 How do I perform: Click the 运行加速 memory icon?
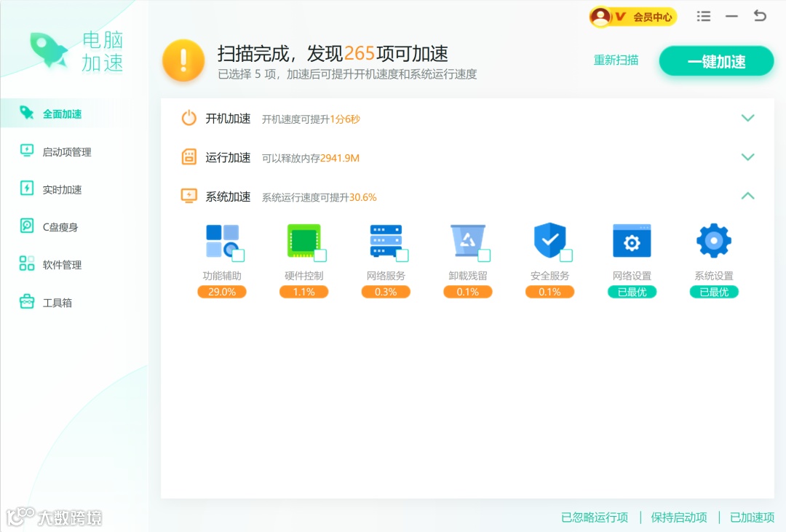(189, 157)
